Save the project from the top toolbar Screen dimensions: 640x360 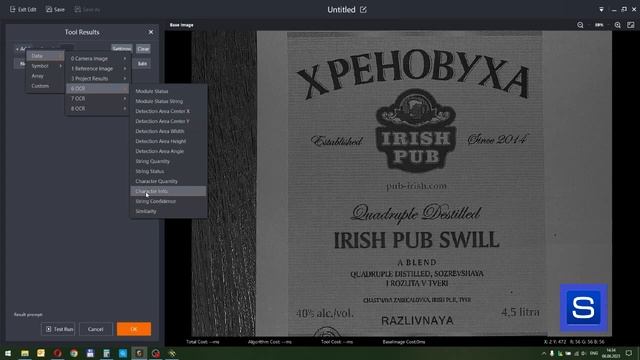click(x=55, y=9)
